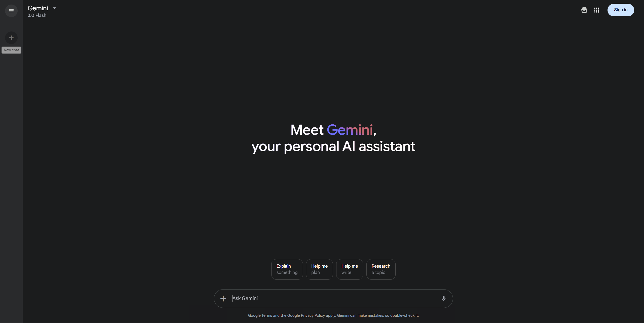Select the Gemini version dropdown arrow
Viewport: 644px width, 323px height.
pyautogui.click(x=54, y=8)
